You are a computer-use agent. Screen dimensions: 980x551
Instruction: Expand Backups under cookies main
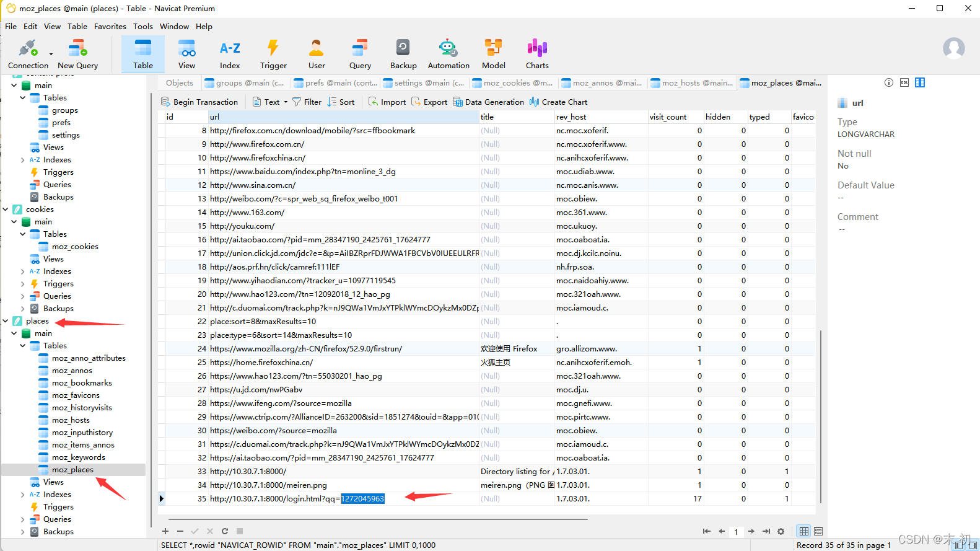coord(23,308)
